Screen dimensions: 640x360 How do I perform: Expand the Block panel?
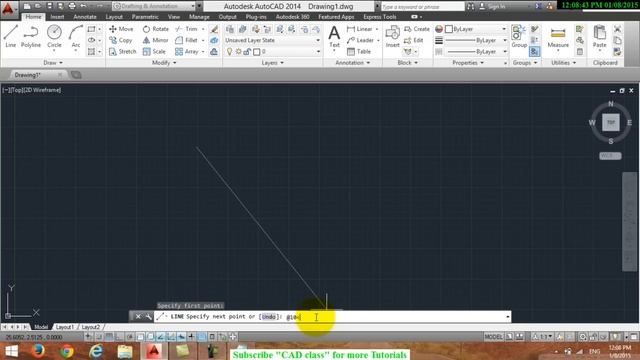click(407, 63)
